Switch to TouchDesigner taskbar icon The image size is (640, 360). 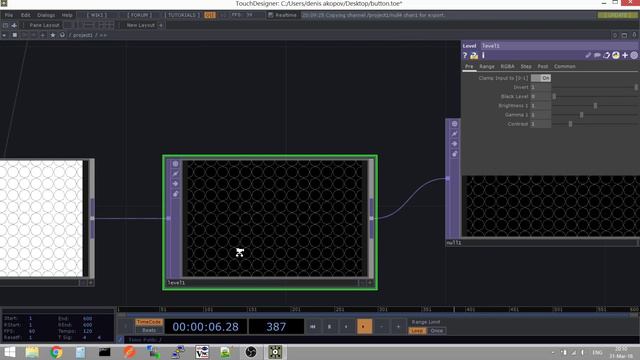point(275,352)
